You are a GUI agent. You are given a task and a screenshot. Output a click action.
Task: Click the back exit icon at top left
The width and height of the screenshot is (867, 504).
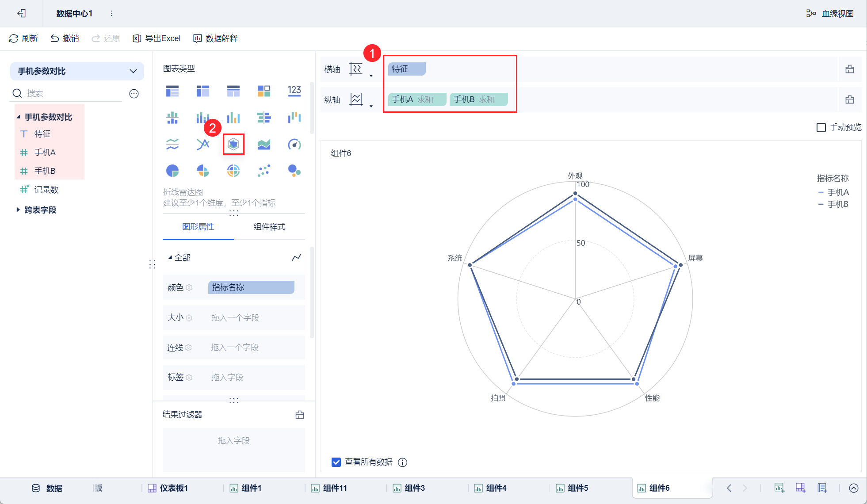(x=21, y=13)
